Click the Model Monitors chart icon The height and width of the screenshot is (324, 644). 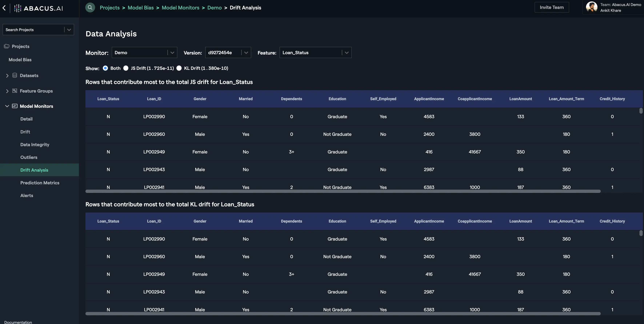pyautogui.click(x=15, y=106)
